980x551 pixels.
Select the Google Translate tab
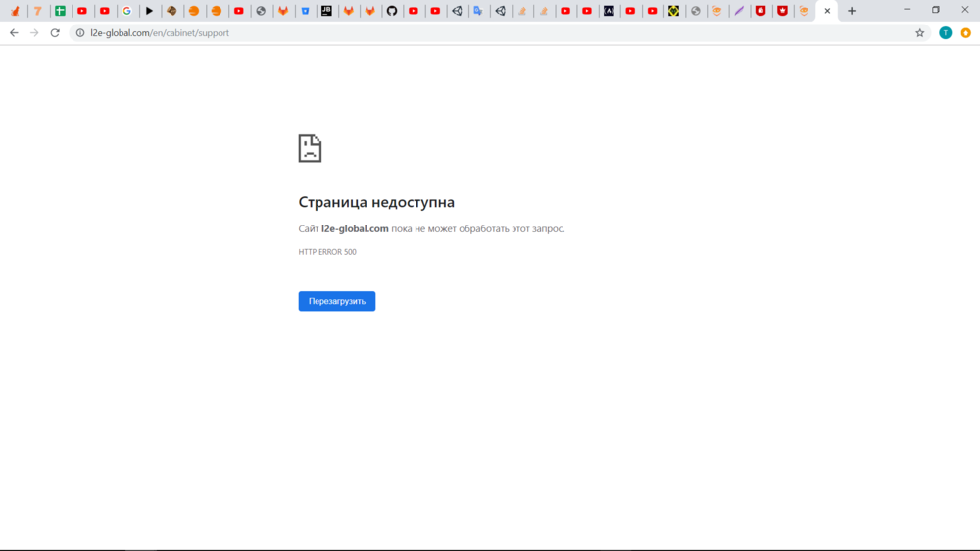pyautogui.click(x=478, y=11)
